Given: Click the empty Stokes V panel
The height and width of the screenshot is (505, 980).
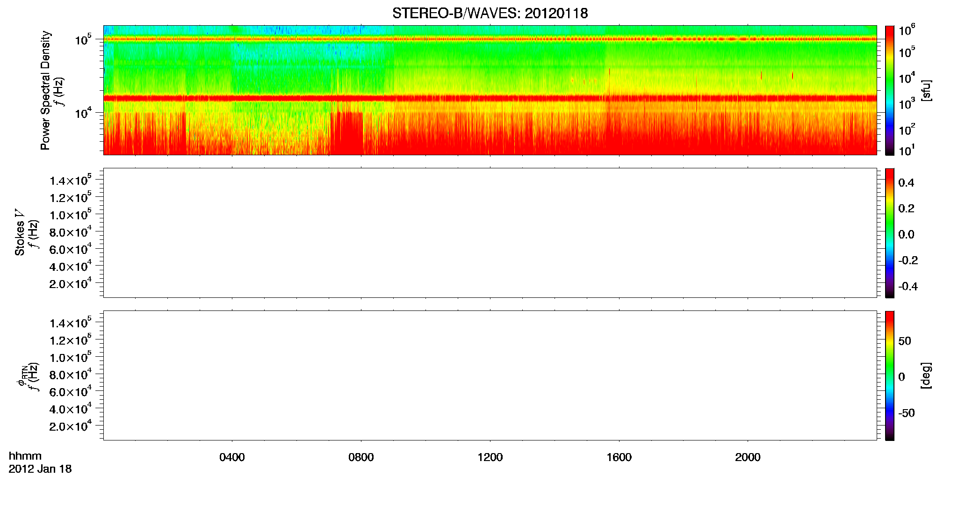Looking at the screenshot, I should pyautogui.click(x=490, y=233).
